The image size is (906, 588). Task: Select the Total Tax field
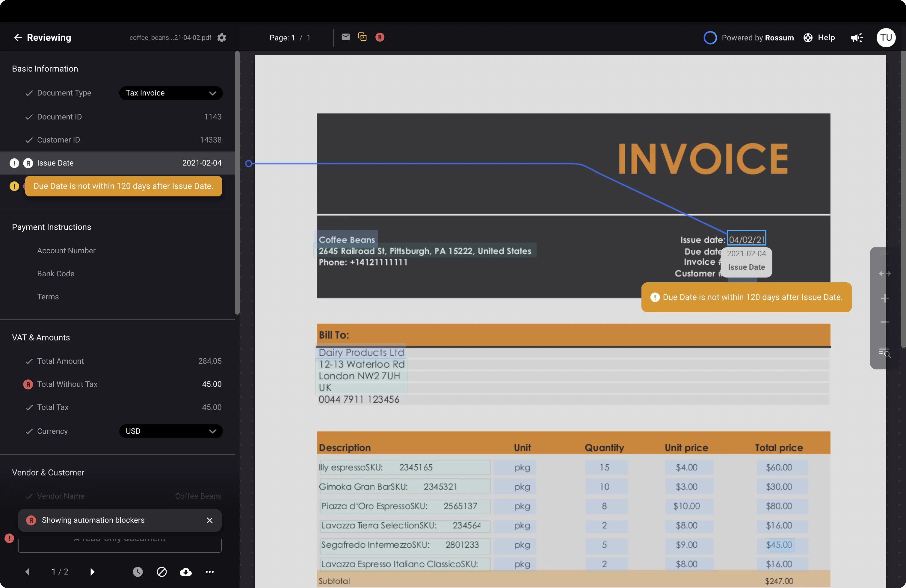(x=117, y=407)
